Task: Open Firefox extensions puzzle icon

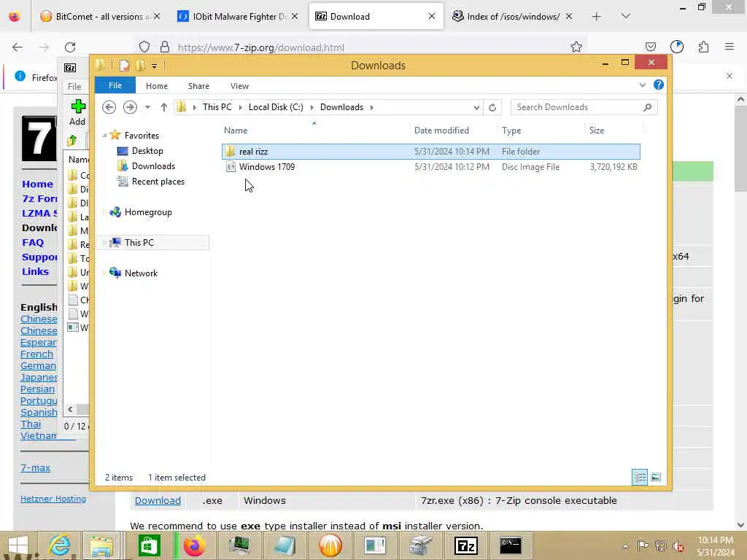Action: pyautogui.click(x=703, y=47)
